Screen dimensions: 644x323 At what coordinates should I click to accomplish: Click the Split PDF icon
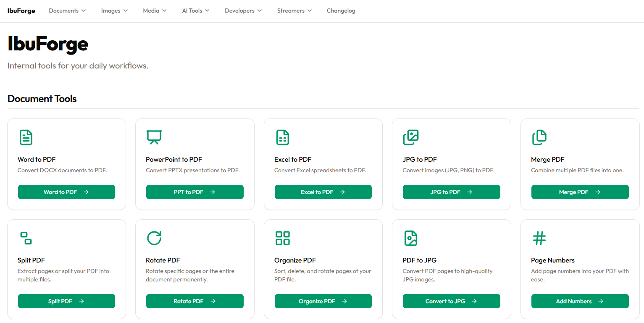point(26,238)
